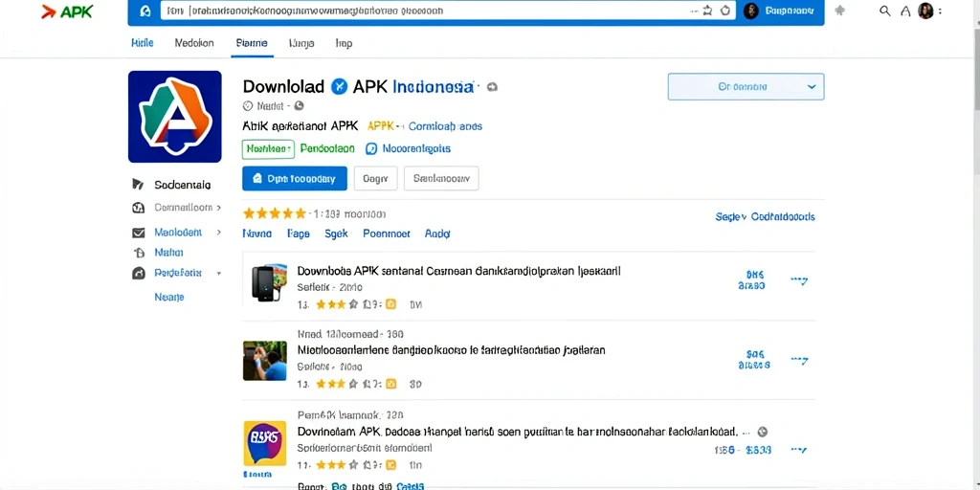
Task: Click the Sodcentala sidebar icon
Action: tap(138, 185)
